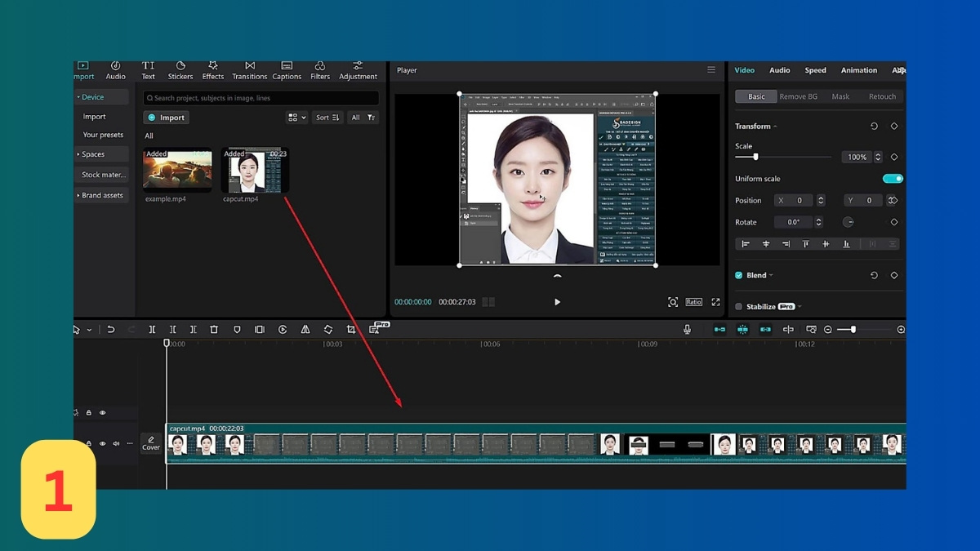
Task: Open the Transitions panel
Action: (249, 70)
